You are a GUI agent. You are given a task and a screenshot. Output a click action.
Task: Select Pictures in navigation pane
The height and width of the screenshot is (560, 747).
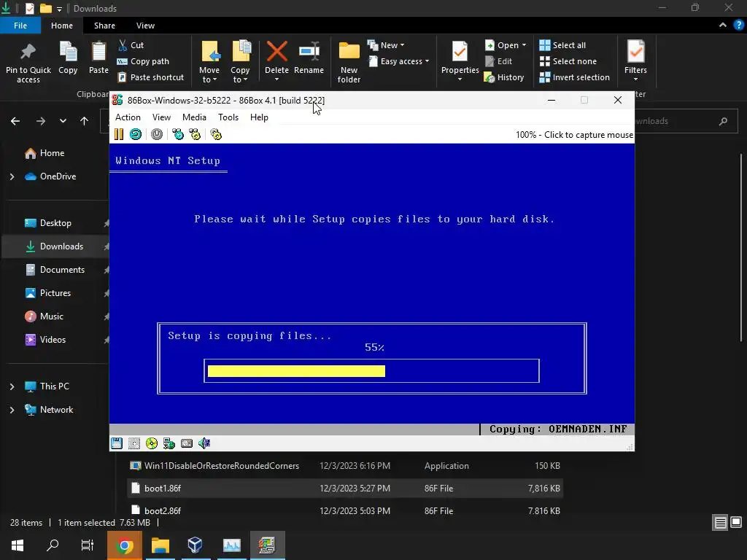47,293
